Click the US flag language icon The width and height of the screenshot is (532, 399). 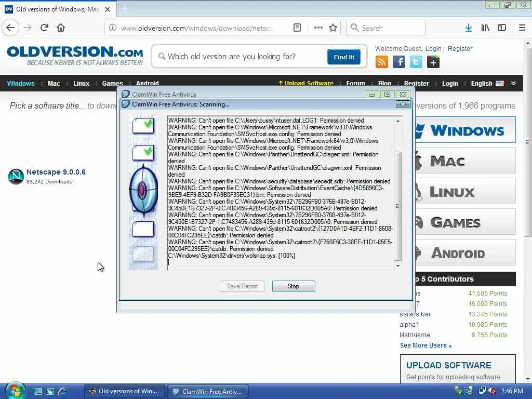click(500, 84)
